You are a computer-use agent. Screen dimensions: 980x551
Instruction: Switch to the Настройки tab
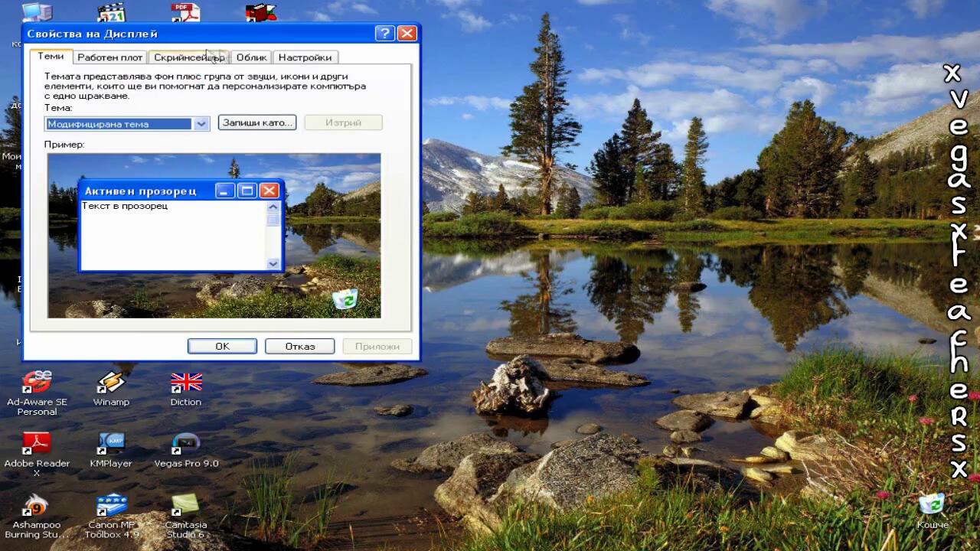click(x=305, y=57)
